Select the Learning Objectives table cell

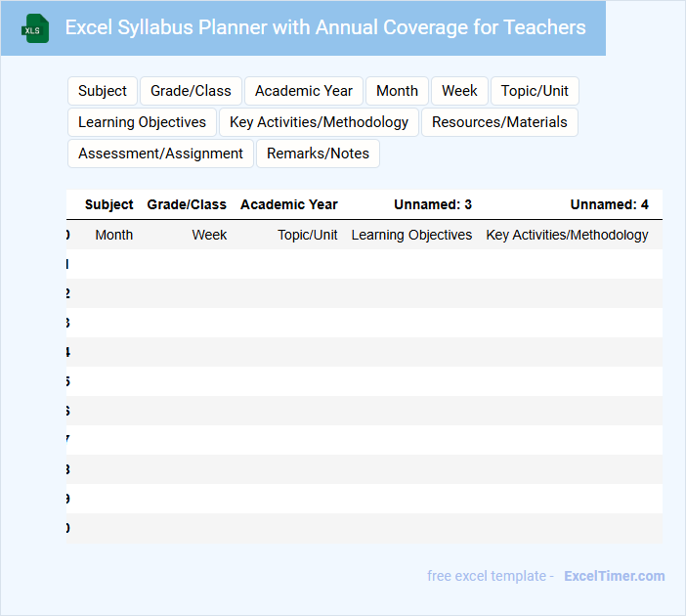point(411,235)
